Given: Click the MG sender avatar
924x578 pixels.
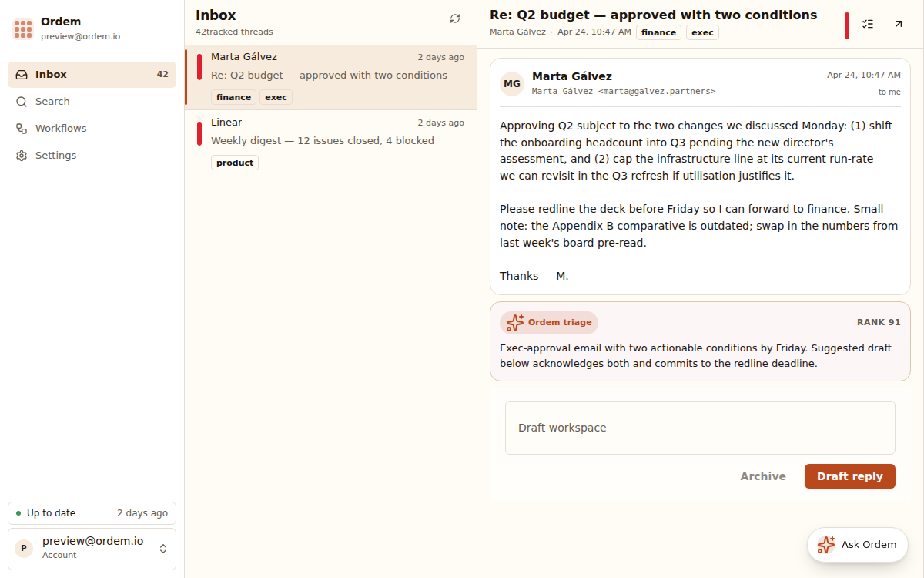Looking at the screenshot, I should click(x=512, y=84).
